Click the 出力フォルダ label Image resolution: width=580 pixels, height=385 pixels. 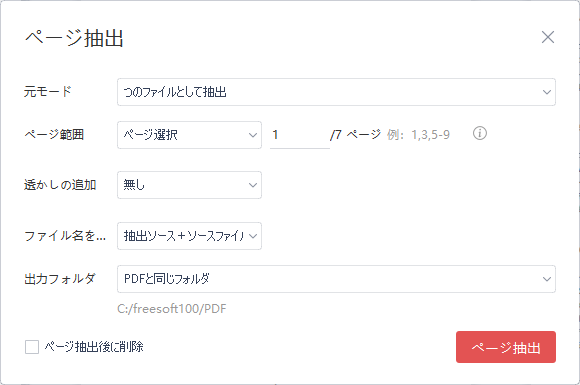[60, 278]
